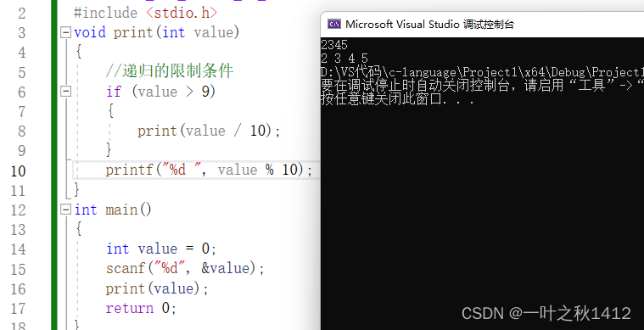The image size is (644, 330).
Task: Click line number 3 in the gutter
Action: point(22,33)
